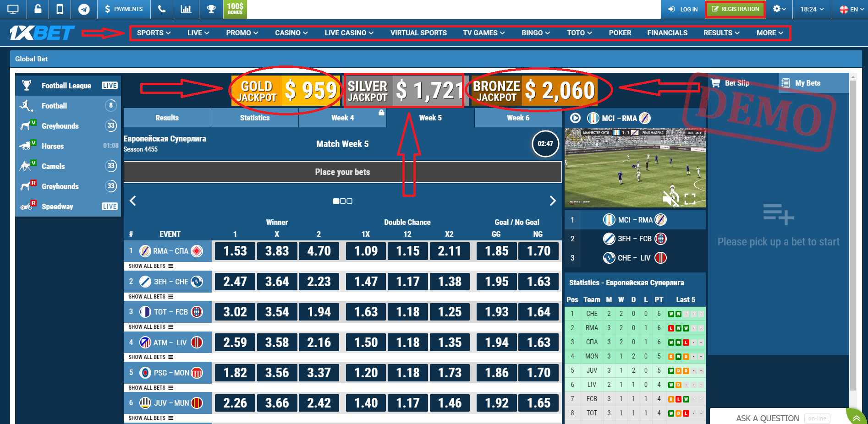The width and height of the screenshot is (868, 424).
Task: Click the 1XBET logo
Action: (x=42, y=33)
